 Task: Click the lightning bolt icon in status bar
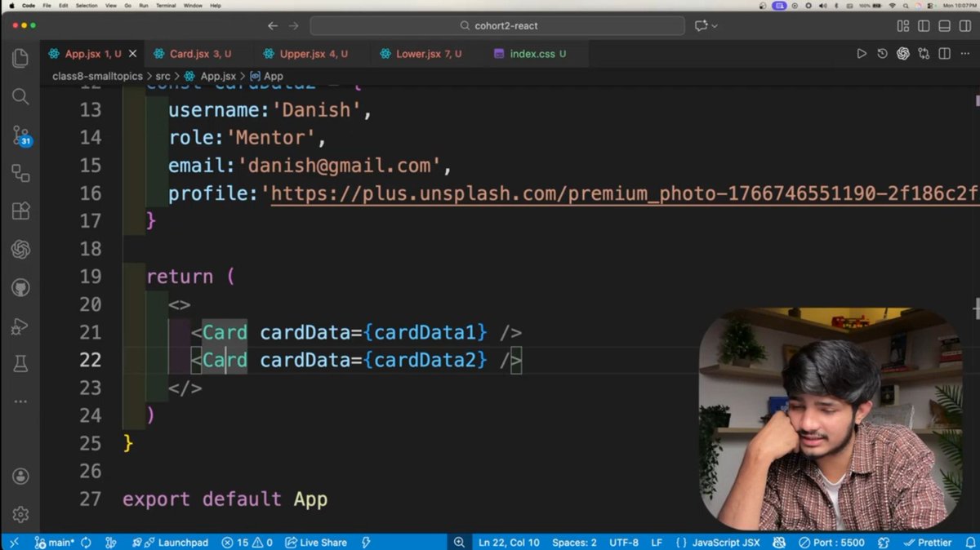coord(365,543)
